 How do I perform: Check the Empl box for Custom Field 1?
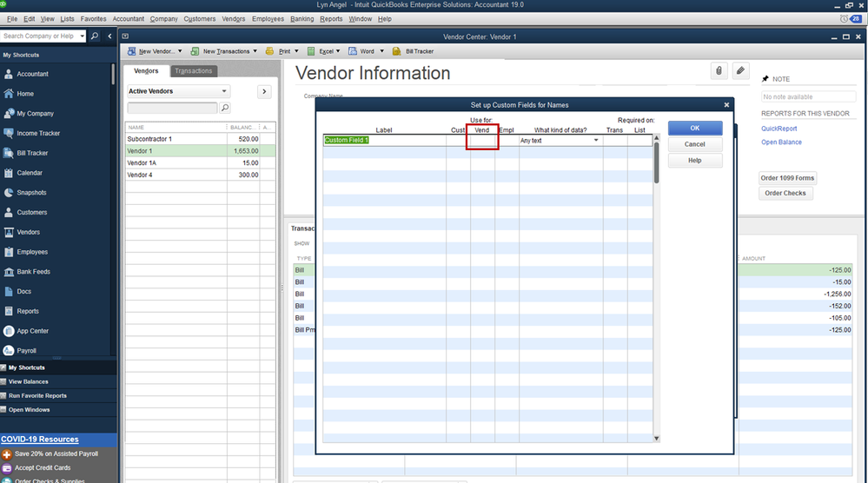[507, 141]
